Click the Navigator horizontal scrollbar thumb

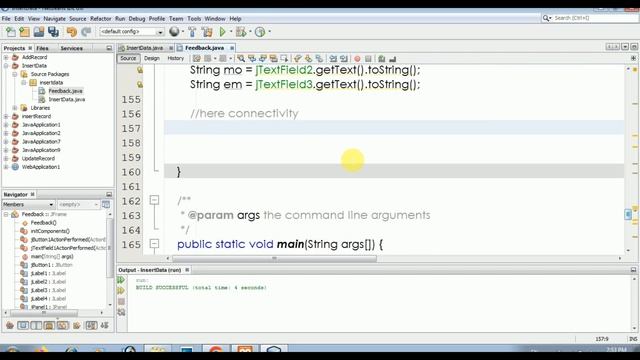coord(44,313)
